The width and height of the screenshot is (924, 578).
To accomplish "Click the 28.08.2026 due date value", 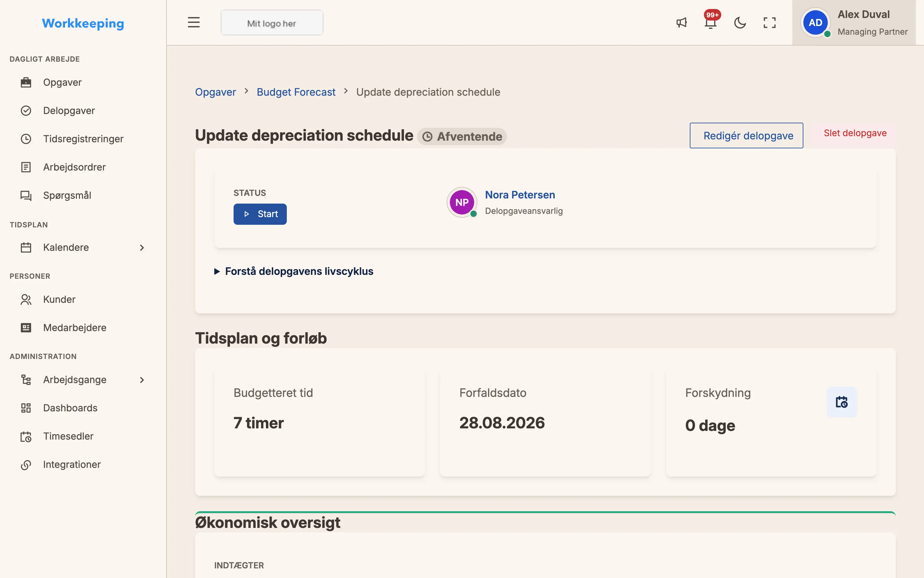I will click(502, 423).
